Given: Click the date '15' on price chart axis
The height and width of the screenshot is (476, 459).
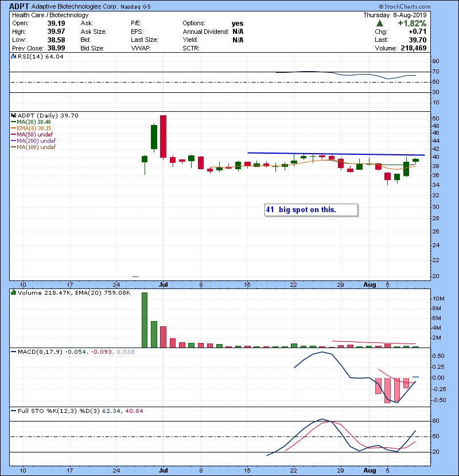Looking at the screenshot, I should (x=247, y=285).
